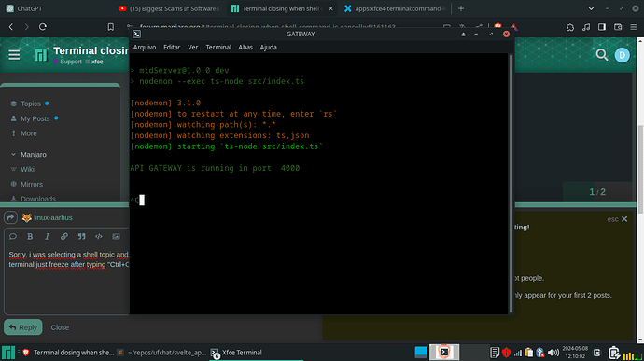644x361 pixels.
Task: Open browser hamburger main menu
Action: tap(634, 27)
